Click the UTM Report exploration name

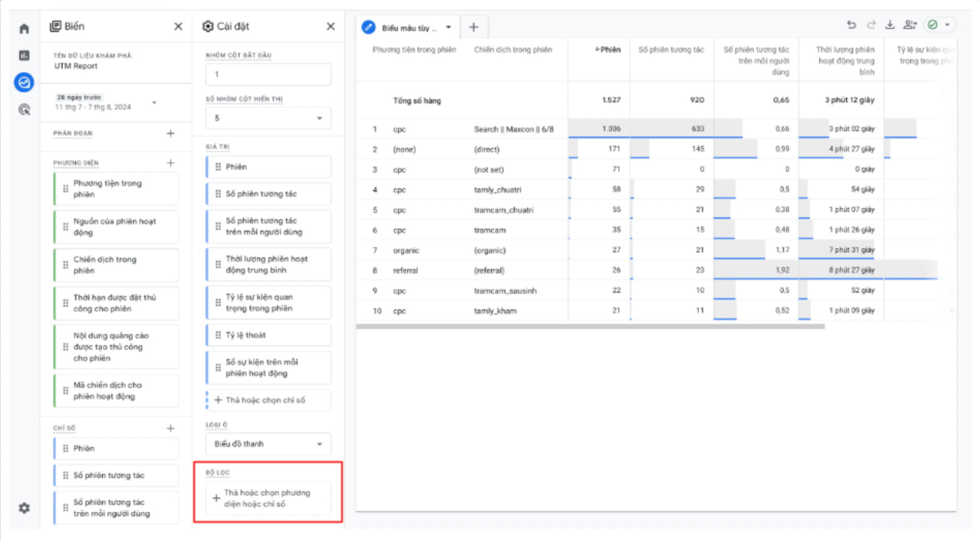(x=76, y=66)
